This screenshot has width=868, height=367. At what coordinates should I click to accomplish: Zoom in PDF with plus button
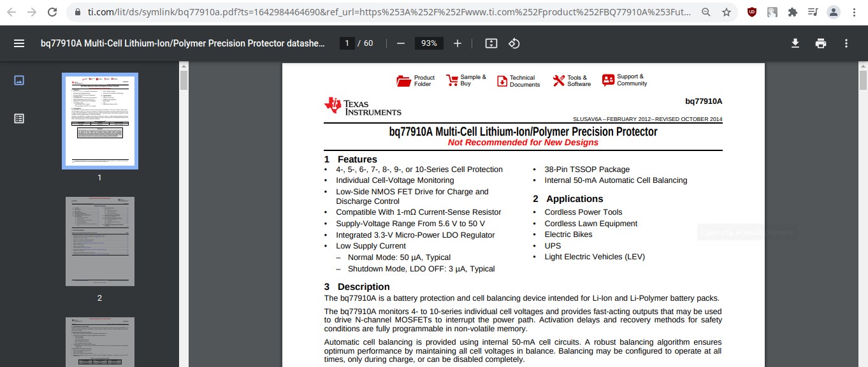(x=458, y=43)
